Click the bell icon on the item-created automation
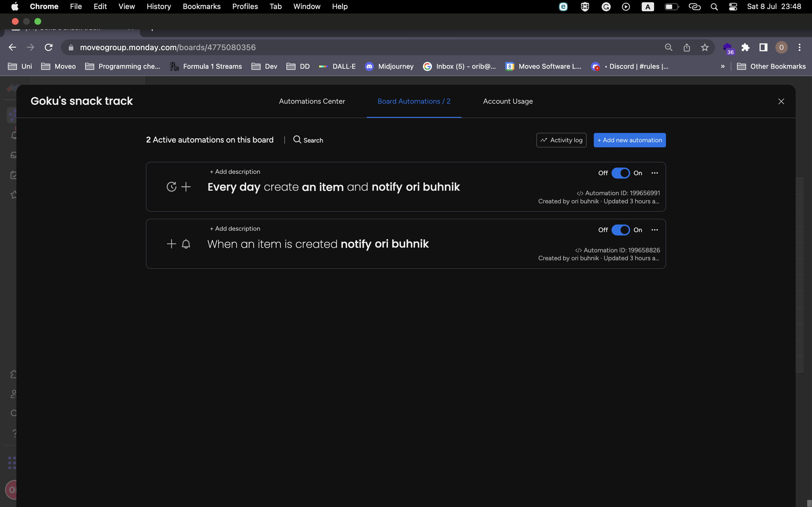The image size is (812, 507). click(x=186, y=244)
